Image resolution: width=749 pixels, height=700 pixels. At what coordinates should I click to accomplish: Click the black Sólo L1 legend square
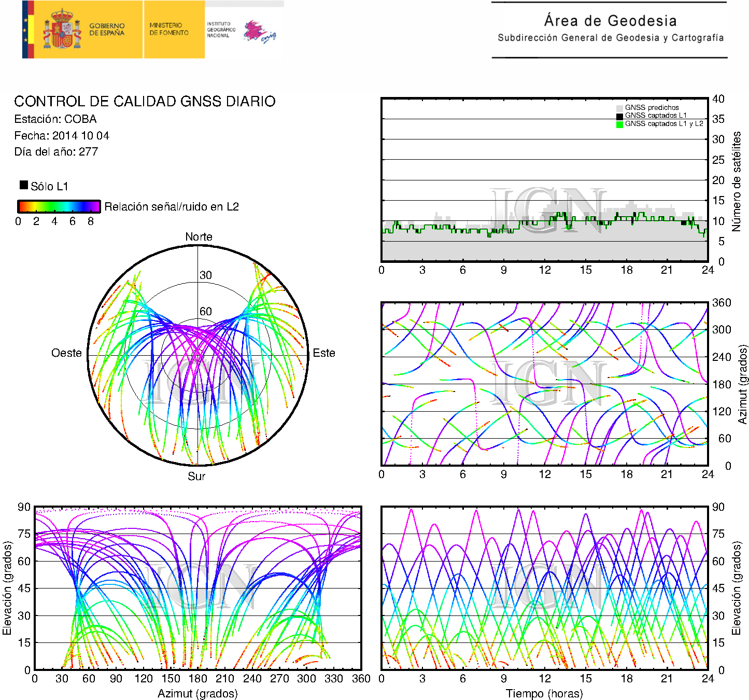click(24, 185)
